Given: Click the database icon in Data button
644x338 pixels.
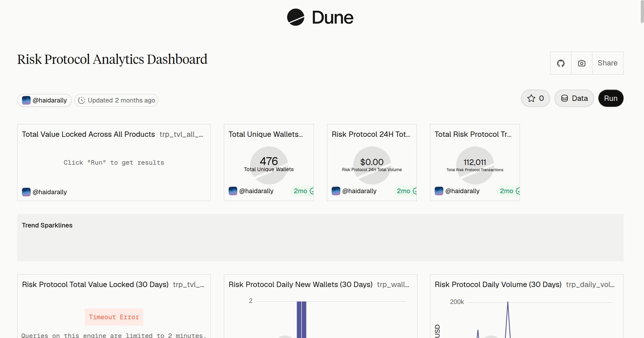Looking at the screenshot, I should [565, 98].
